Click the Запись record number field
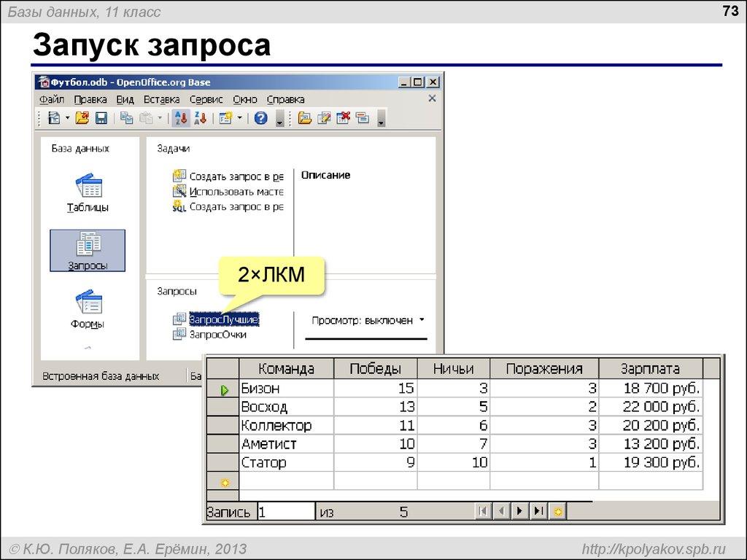The width and height of the screenshot is (747, 560). pos(285,512)
